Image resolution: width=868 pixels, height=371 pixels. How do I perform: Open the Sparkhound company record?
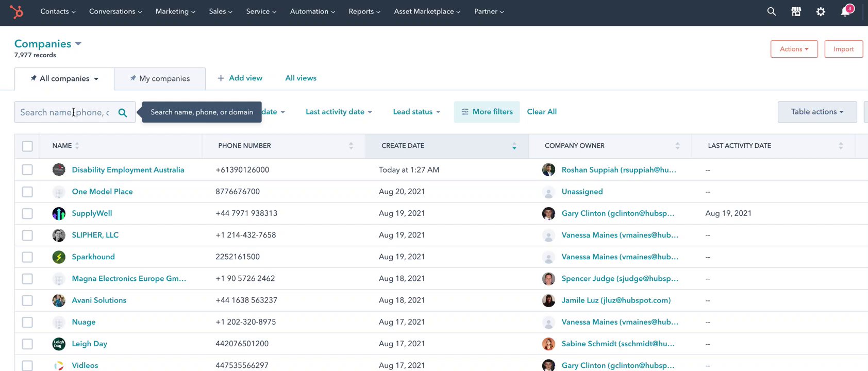(93, 257)
